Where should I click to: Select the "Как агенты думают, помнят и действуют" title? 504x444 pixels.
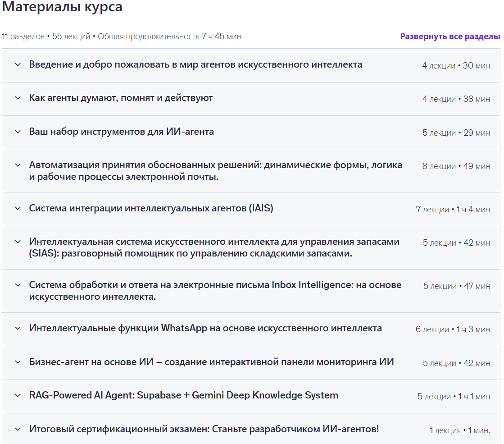121,98
